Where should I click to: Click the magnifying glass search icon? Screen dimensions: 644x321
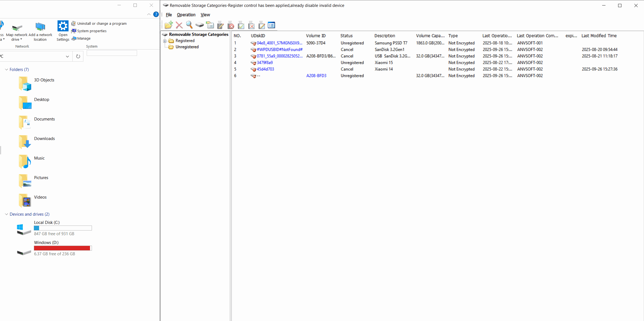click(x=189, y=25)
